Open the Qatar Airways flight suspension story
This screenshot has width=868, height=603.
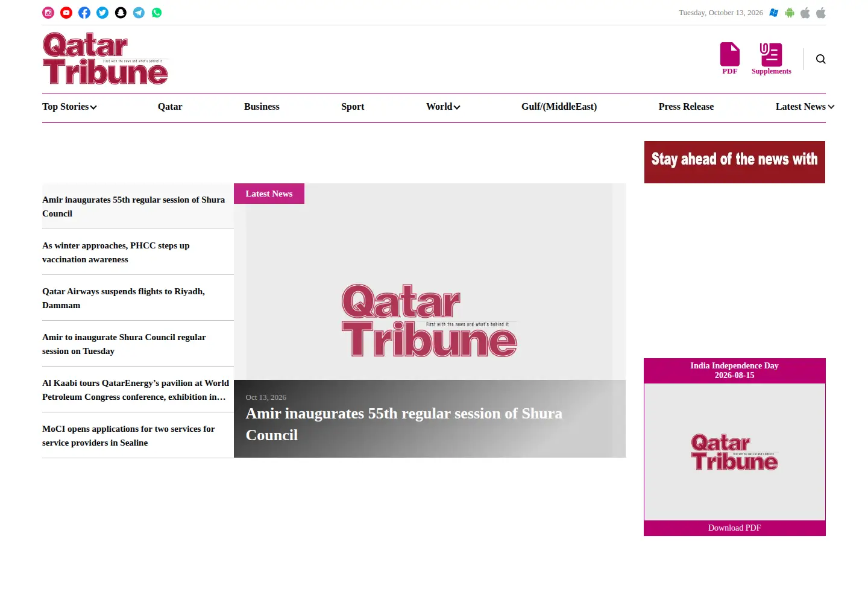pyautogui.click(x=124, y=298)
